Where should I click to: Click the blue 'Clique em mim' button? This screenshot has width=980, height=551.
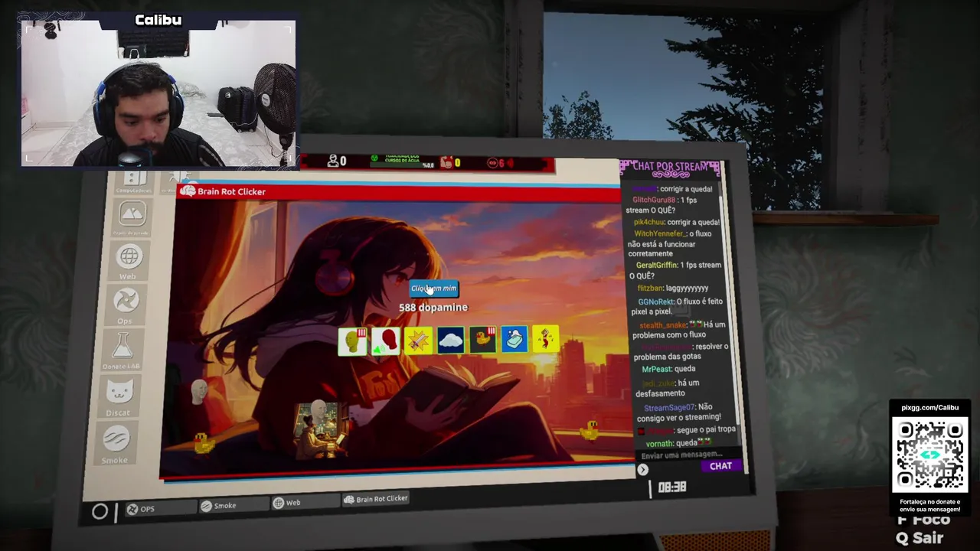click(x=433, y=289)
